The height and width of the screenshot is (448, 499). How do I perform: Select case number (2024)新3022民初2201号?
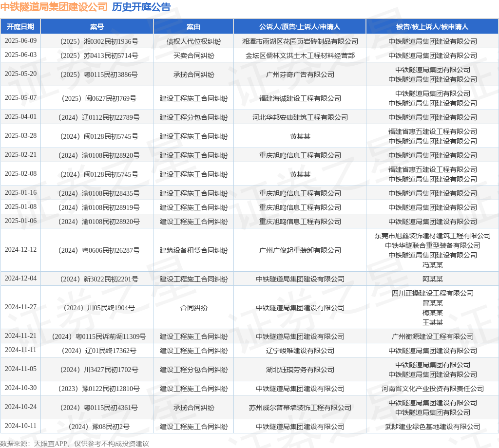[x=98, y=279]
